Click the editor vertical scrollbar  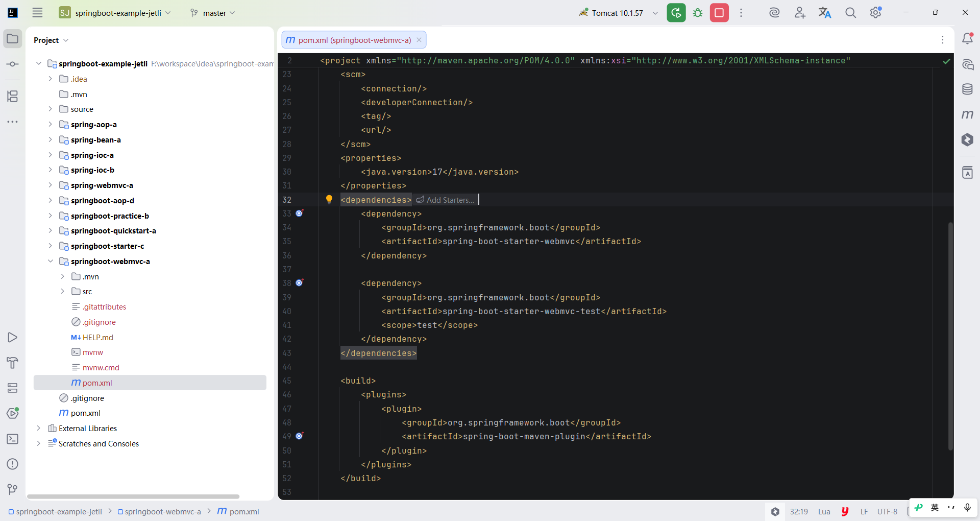click(x=950, y=336)
